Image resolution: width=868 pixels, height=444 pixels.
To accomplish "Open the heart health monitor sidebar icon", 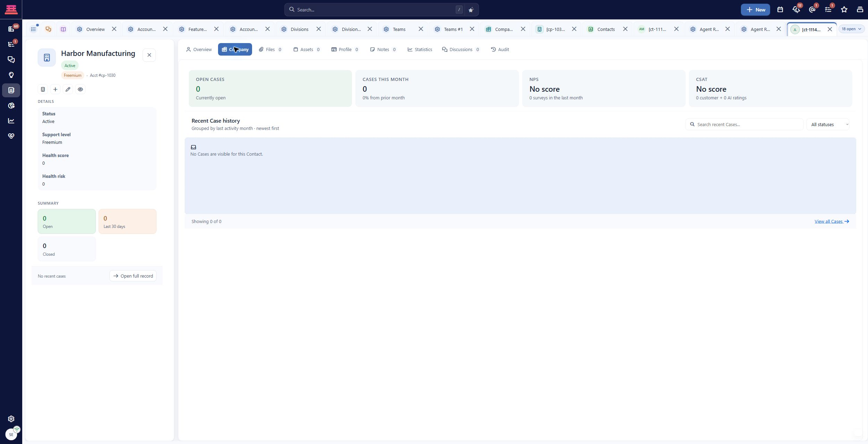I will tap(11, 136).
